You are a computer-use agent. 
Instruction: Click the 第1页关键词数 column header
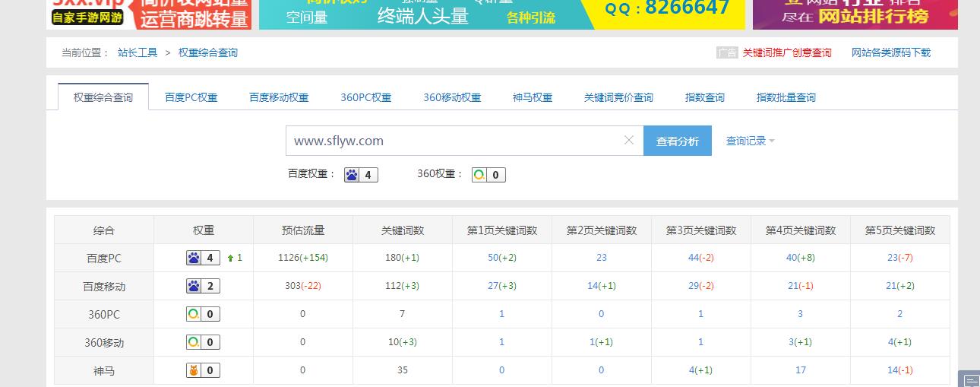[502, 230]
